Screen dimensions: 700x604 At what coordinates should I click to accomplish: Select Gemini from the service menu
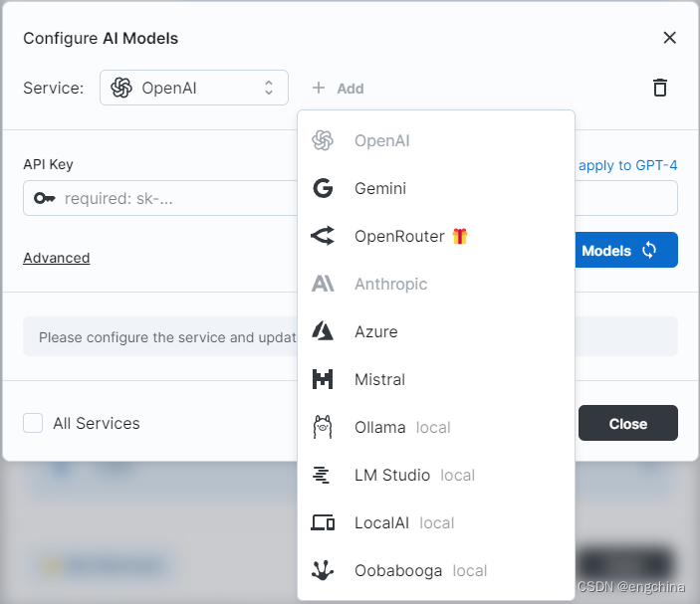436,188
